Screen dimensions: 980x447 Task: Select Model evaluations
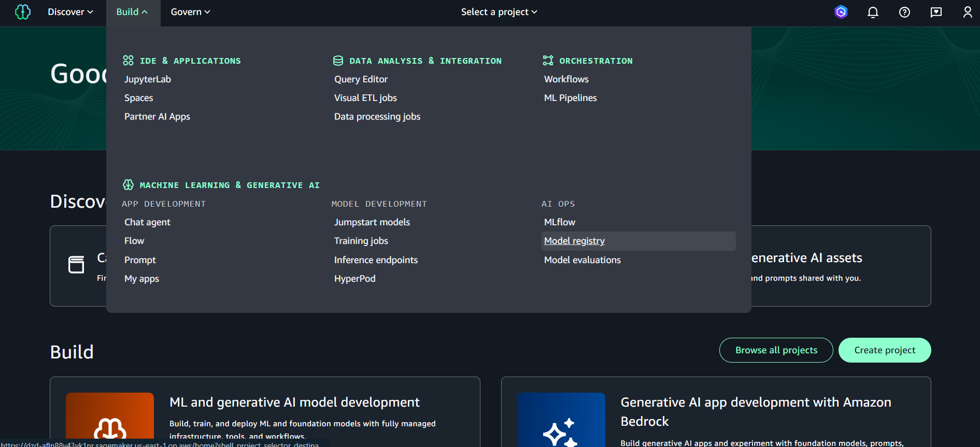point(583,260)
